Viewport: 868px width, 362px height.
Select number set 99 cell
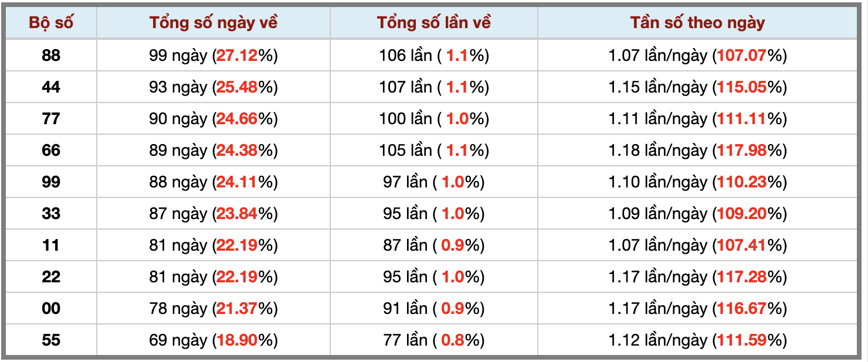tap(51, 182)
